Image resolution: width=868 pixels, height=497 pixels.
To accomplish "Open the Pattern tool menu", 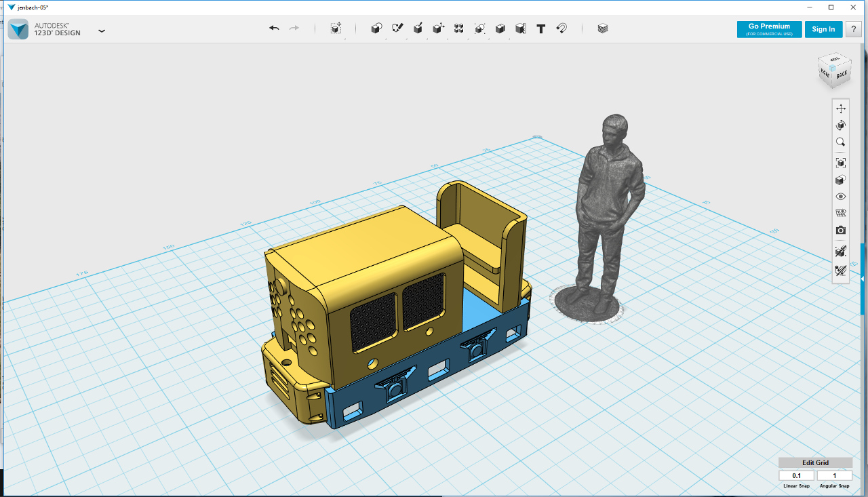I will (x=459, y=28).
